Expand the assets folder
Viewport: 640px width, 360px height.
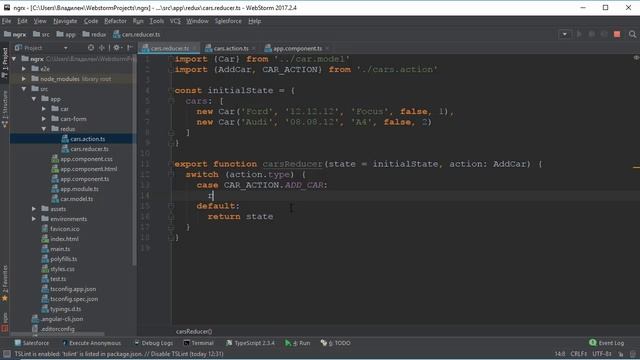click(34, 209)
